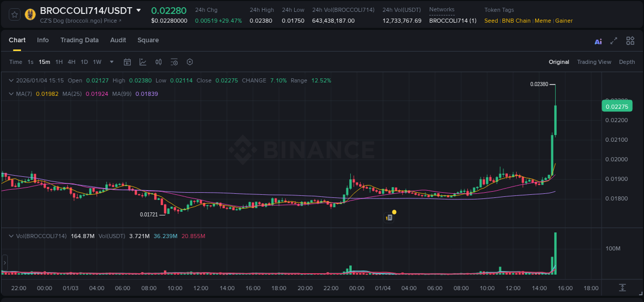The image size is (644, 302).
Task: Collapse the MA indicator row chevron
Action: point(11,93)
